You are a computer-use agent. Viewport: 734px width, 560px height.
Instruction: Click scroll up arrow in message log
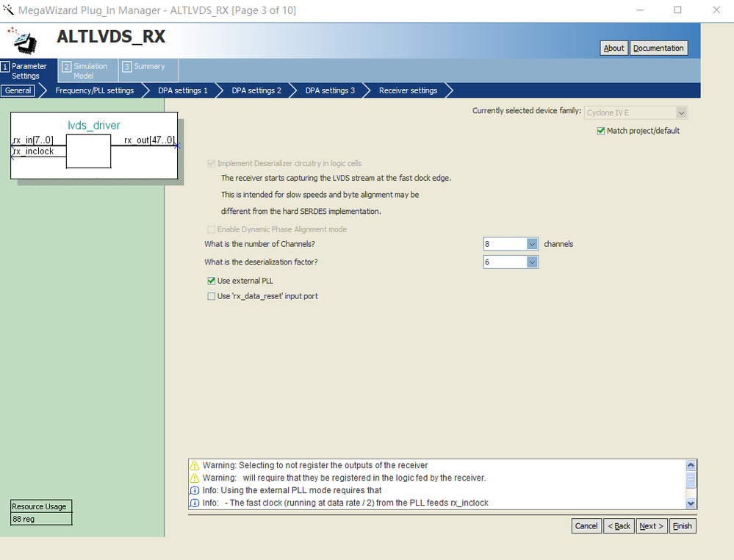point(691,465)
